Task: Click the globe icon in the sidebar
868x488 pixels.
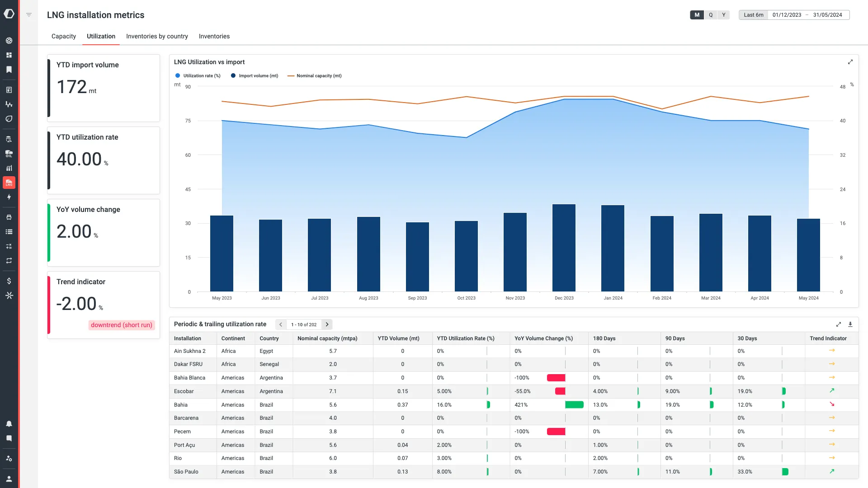Action: 9,40
